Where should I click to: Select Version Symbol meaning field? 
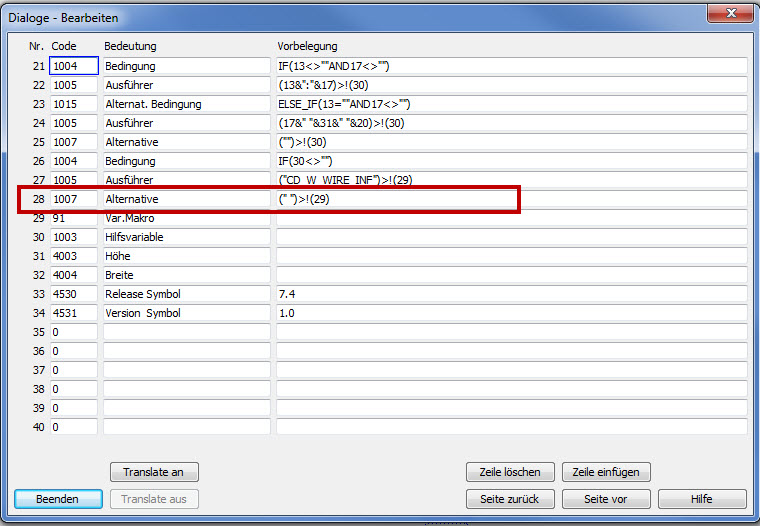pyautogui.click(x=187, y=313)
